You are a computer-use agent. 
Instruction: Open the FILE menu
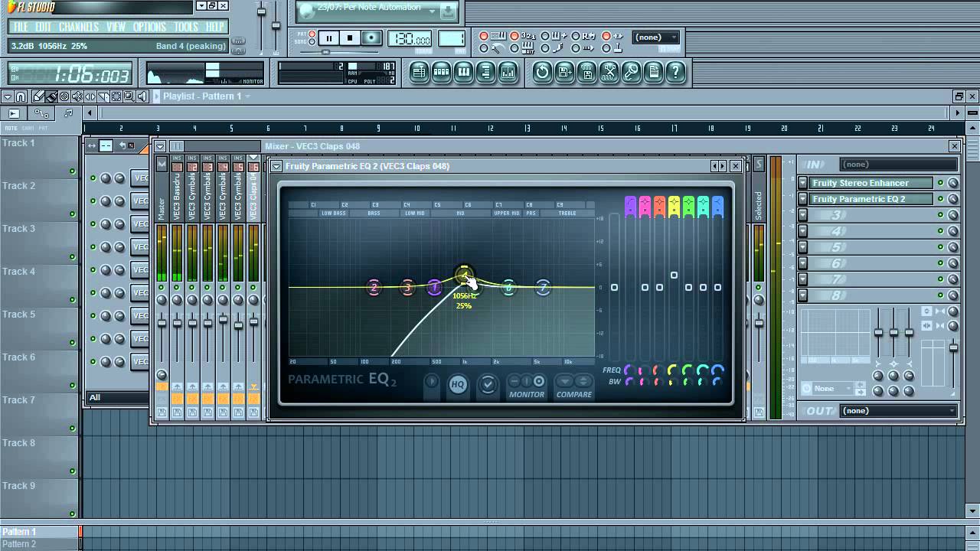coord(20,27)
